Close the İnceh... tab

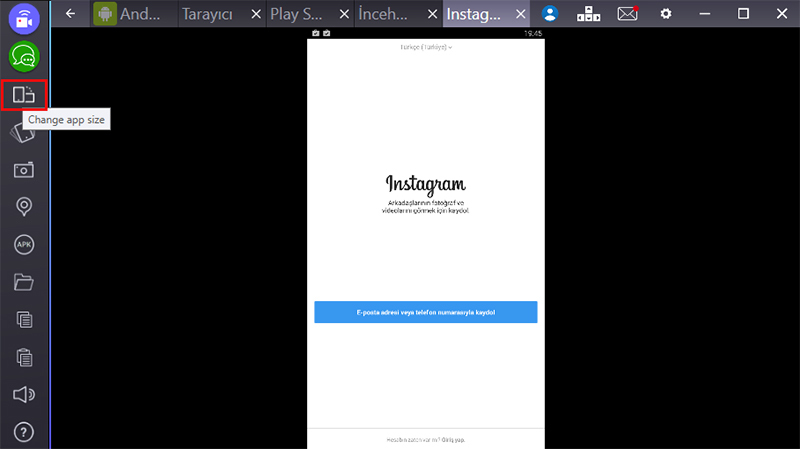(433, 14)
